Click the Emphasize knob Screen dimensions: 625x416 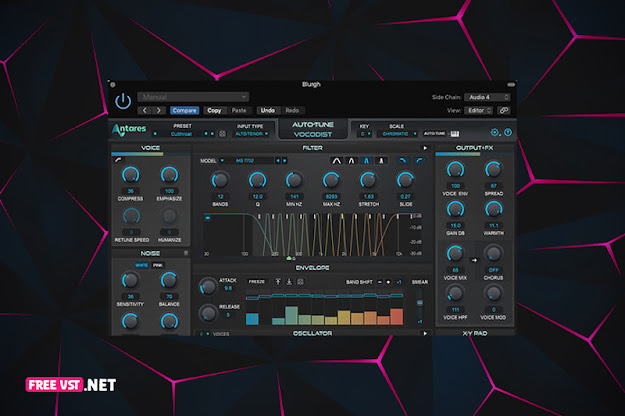(x=169, y=175)
